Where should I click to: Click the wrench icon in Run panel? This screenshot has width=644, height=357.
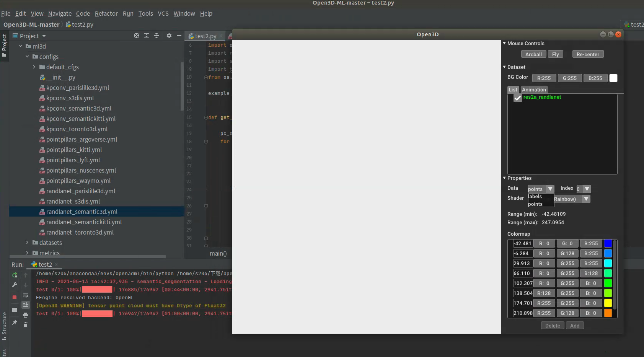click(x=15, y=285)
